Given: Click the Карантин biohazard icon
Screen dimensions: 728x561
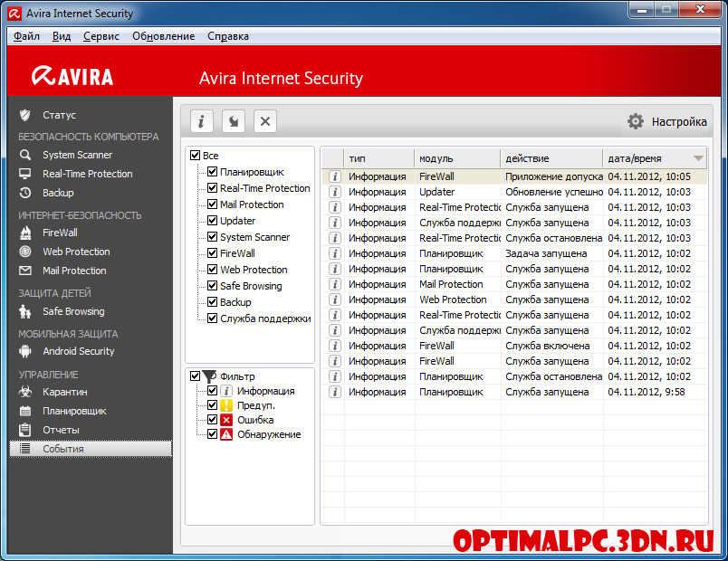Looking at the screenshot, I should pos(25,392).
